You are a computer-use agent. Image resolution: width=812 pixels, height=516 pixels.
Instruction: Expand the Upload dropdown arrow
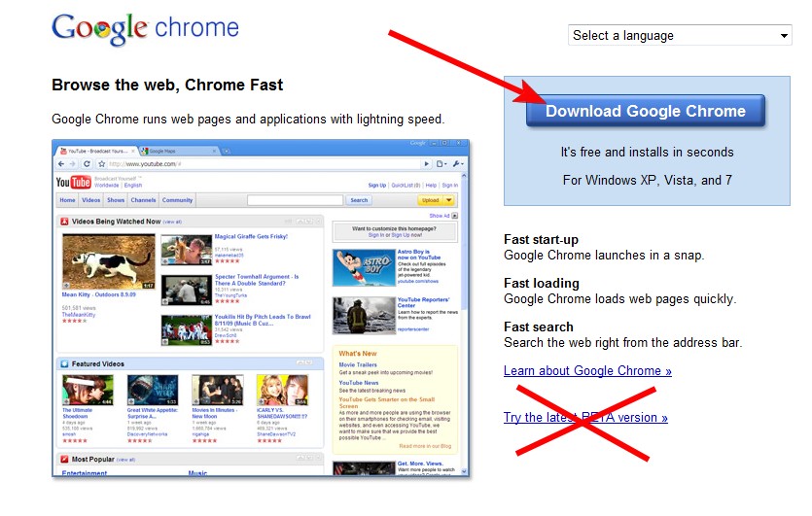point(449,200)
